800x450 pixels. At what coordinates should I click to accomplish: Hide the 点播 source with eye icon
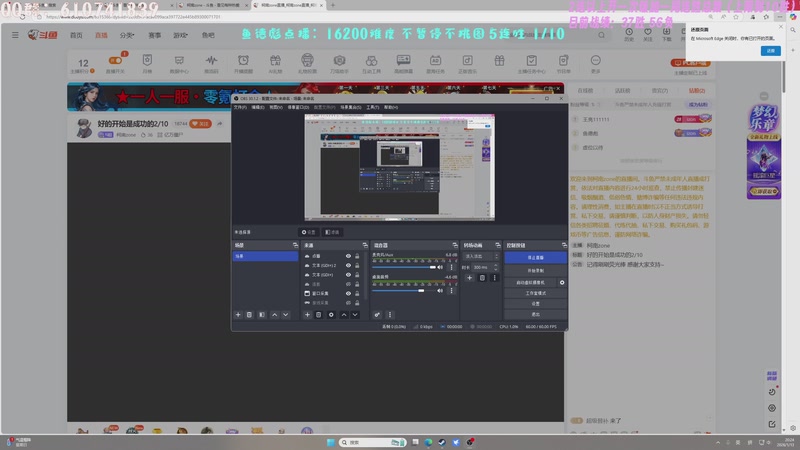(x=348, y=256)
